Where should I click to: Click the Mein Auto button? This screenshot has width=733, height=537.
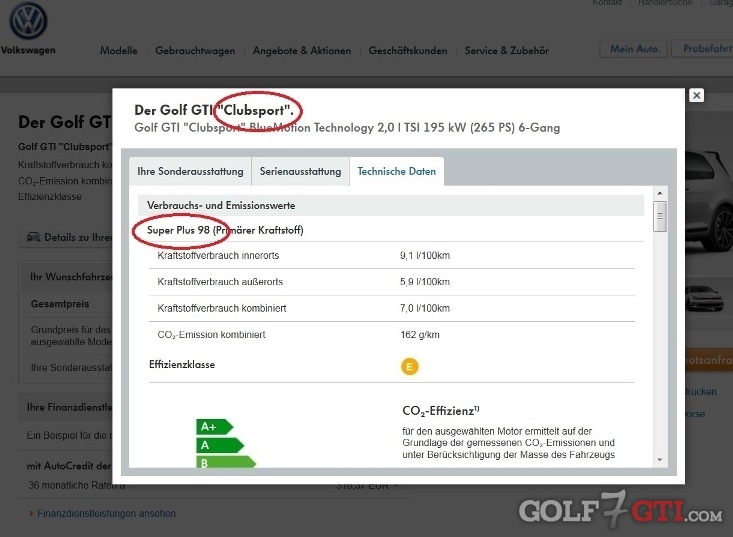635,49
